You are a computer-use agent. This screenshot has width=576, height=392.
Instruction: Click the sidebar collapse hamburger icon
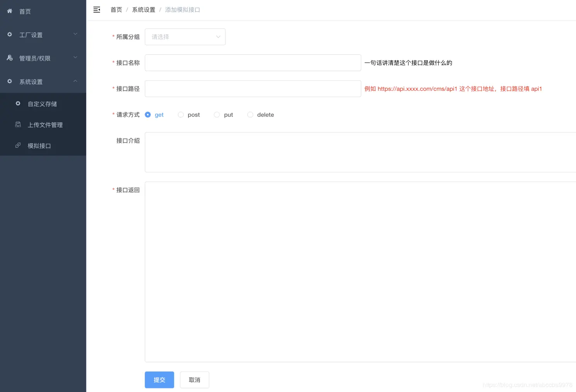point(97,10)
